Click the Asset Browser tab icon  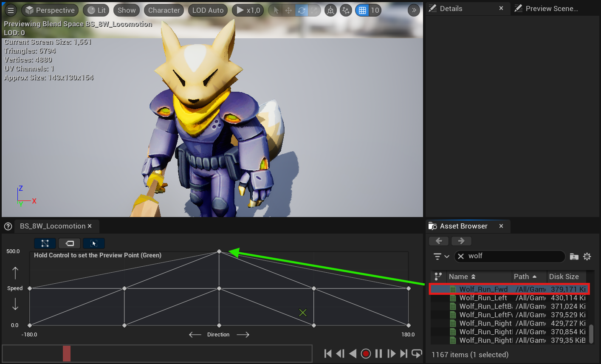[x=433, y=226]
